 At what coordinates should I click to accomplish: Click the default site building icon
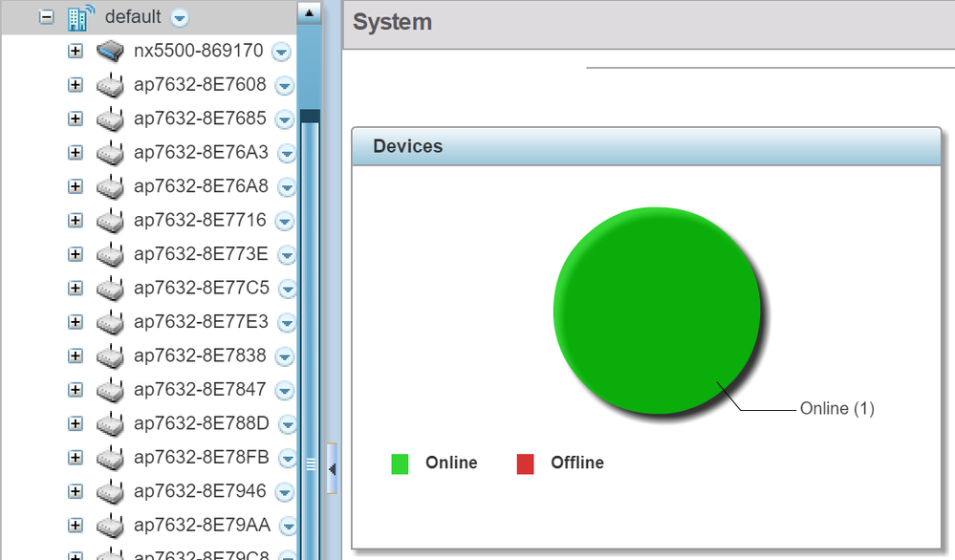pyautogui.click(x=81, y=17)
